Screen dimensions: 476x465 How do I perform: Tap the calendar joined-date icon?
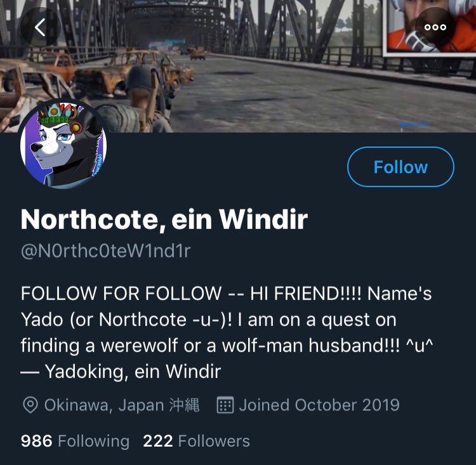click(x=225, y=405)
